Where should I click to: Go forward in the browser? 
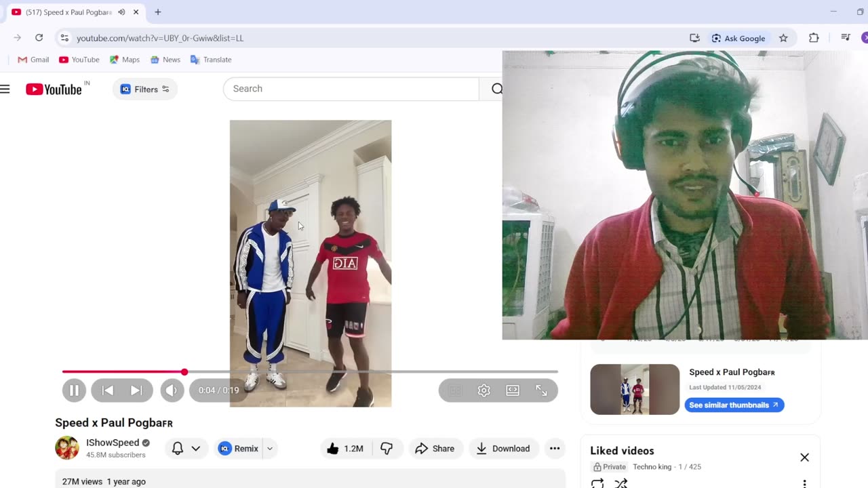tap(17, 38)
